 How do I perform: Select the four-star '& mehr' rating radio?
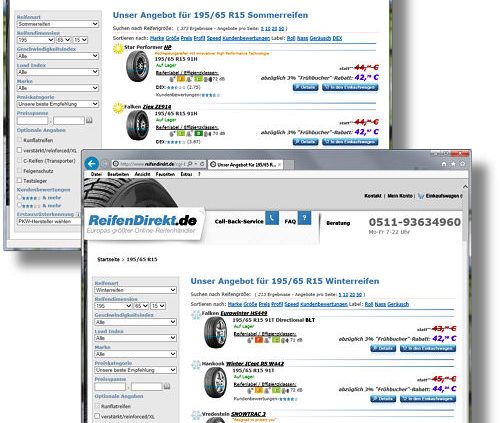[19, 197]
